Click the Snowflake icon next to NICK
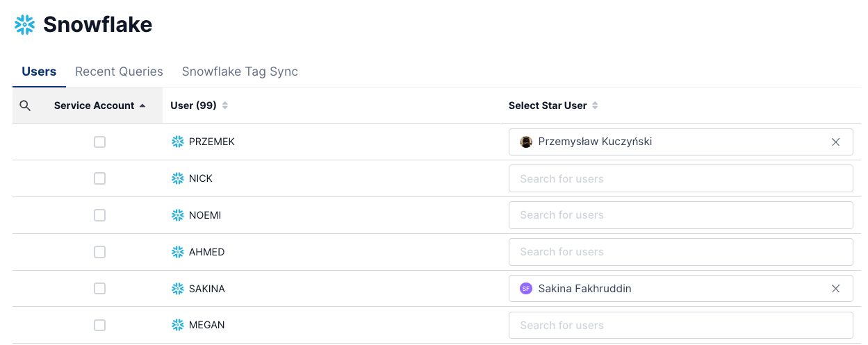 178,178
